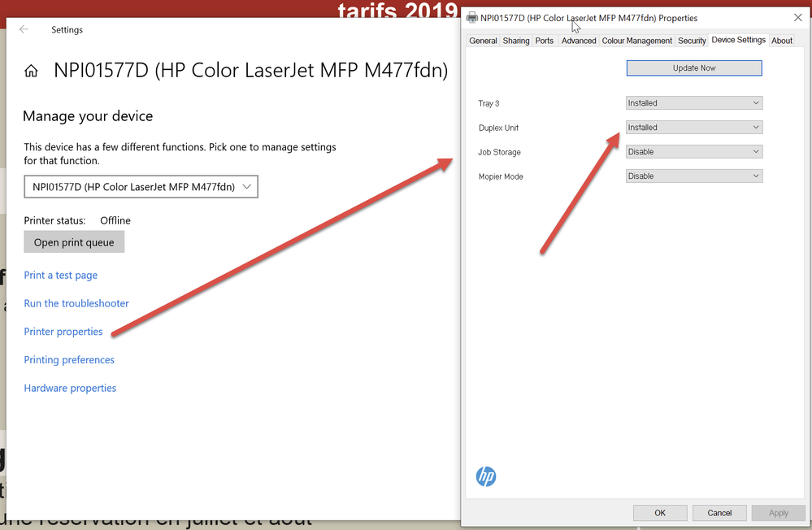Viewport: 812px width, 530px height.
Task: Click the 'Duplex Unit' label
Action: [498, 128]
